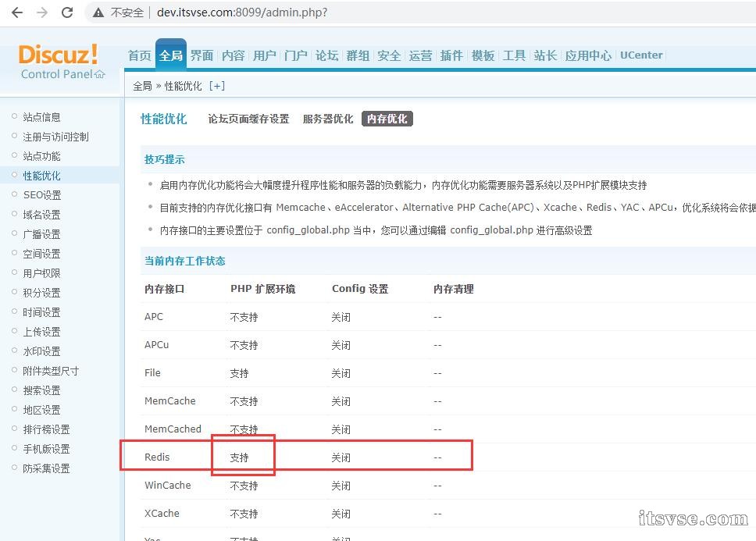756x541 pixels.
Task: Open the 插件 top menu
Action: 451,55
